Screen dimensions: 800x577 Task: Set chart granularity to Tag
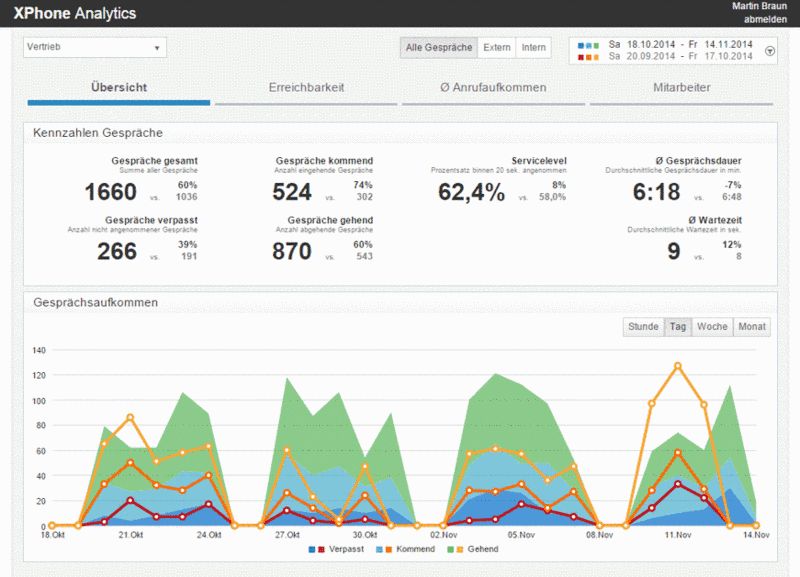pos(678,327)
